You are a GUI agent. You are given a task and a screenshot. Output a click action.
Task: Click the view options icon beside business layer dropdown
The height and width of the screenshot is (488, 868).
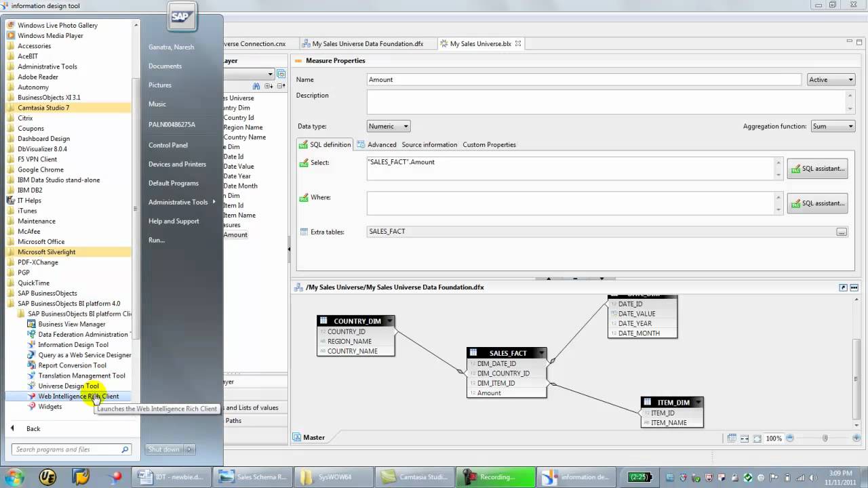click(281, 74)
